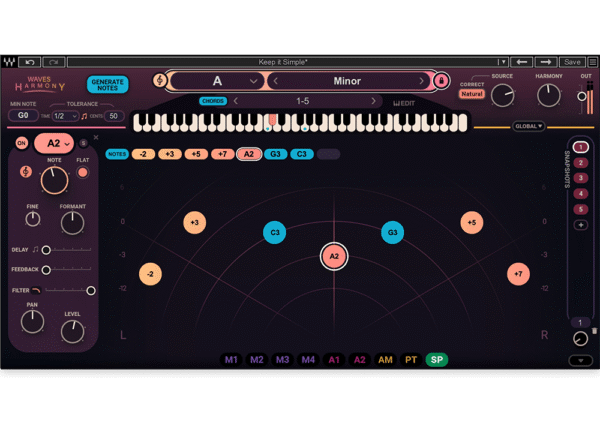Click the undo arrow icon
Screen dimensions: 600x432
pyautogui.click(x=30, y=62)
